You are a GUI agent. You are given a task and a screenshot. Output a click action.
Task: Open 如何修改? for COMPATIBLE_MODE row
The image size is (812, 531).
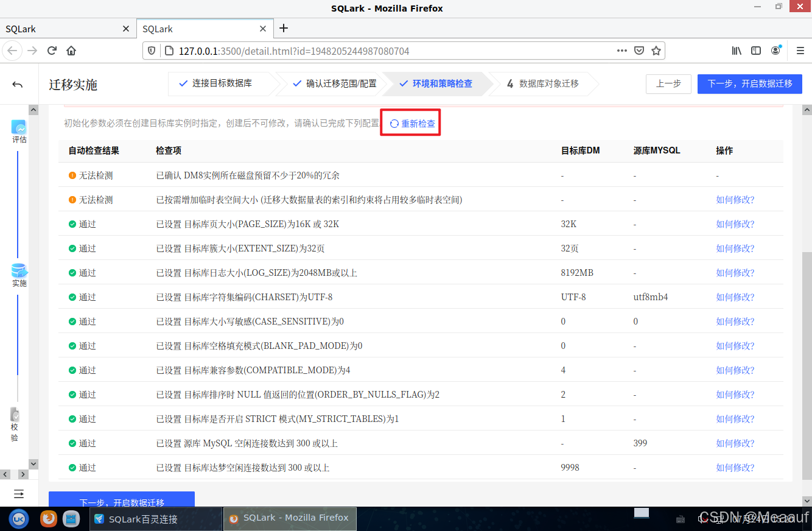735,370
